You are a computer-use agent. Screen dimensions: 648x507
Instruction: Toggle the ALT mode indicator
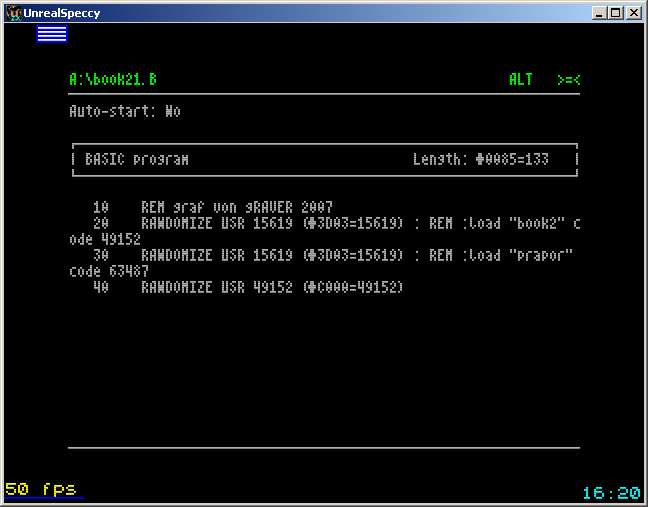pyautogui.click(x=520, y=79)
